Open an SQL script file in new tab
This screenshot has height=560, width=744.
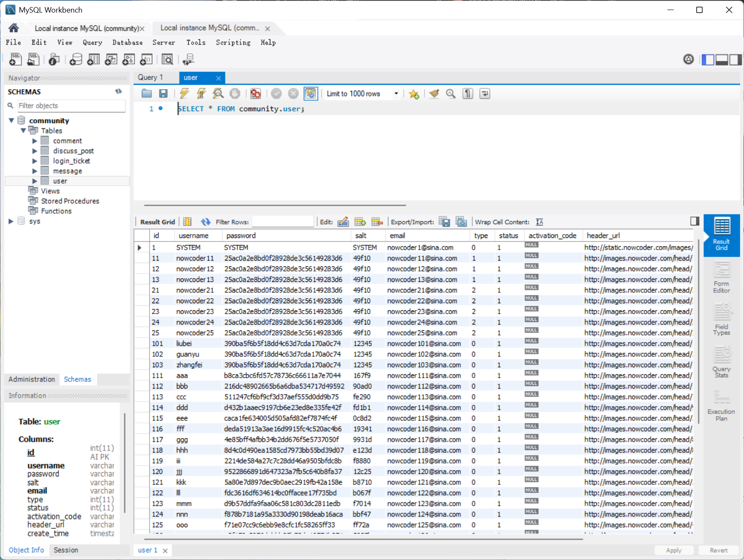coord(33,59)
